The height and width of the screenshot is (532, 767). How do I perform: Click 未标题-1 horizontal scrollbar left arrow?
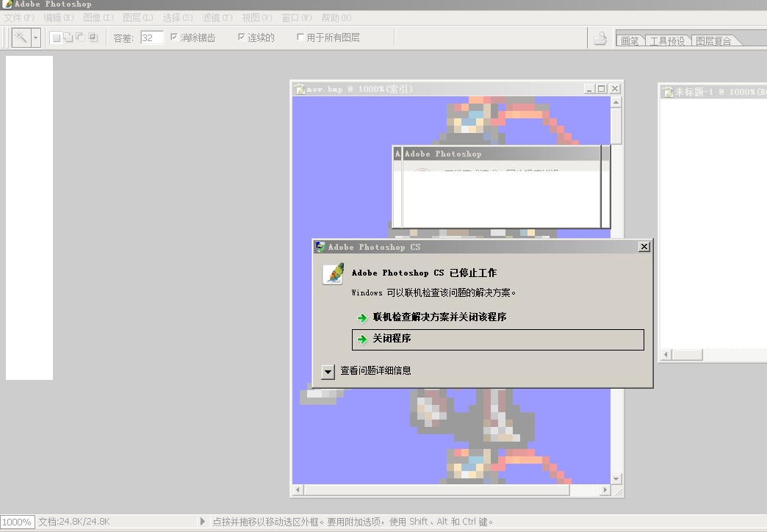[666, 354]
